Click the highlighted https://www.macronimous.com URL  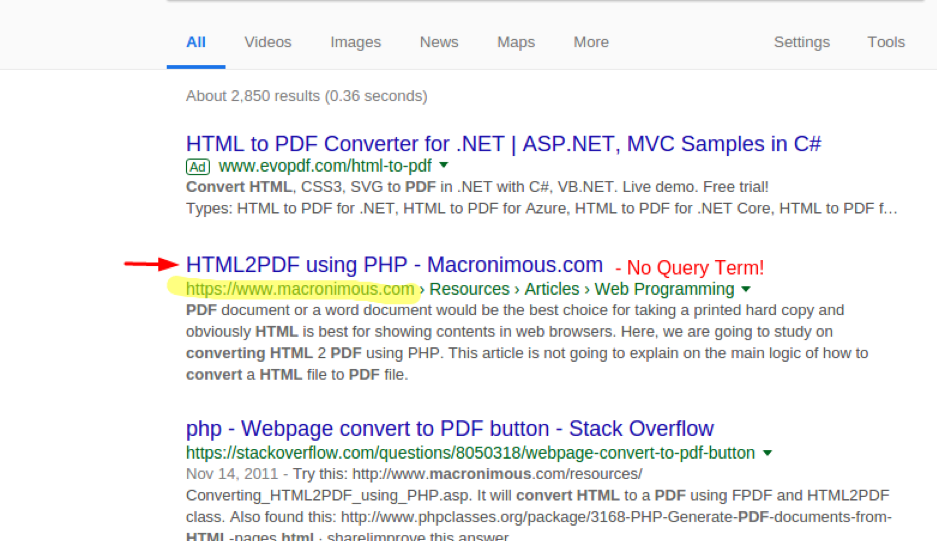[300, 289]
